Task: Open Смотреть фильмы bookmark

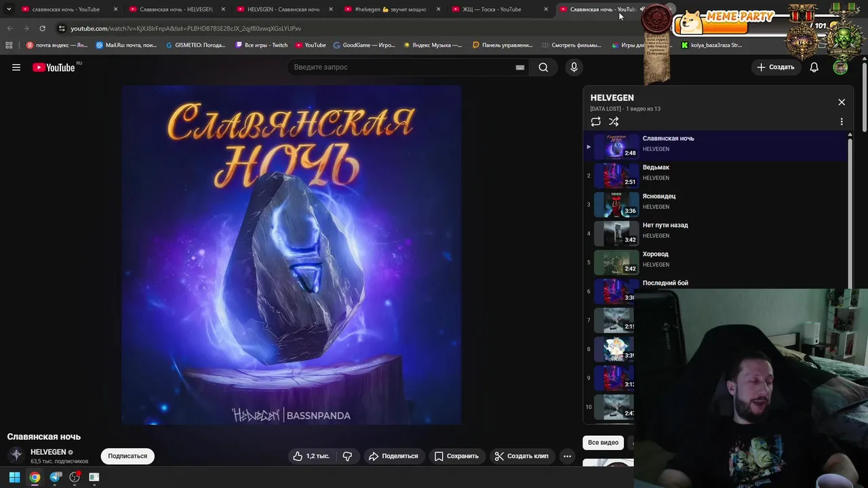Action: point(571,45)
